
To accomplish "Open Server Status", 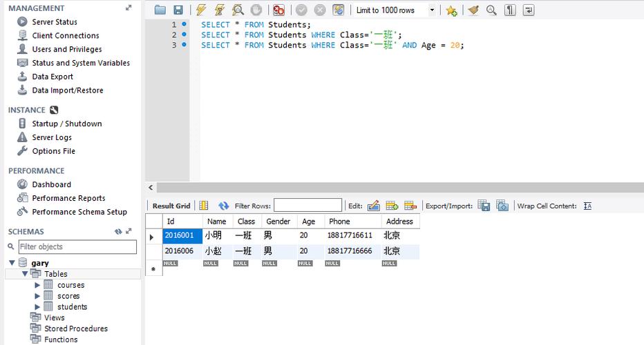I will (55, 22).
